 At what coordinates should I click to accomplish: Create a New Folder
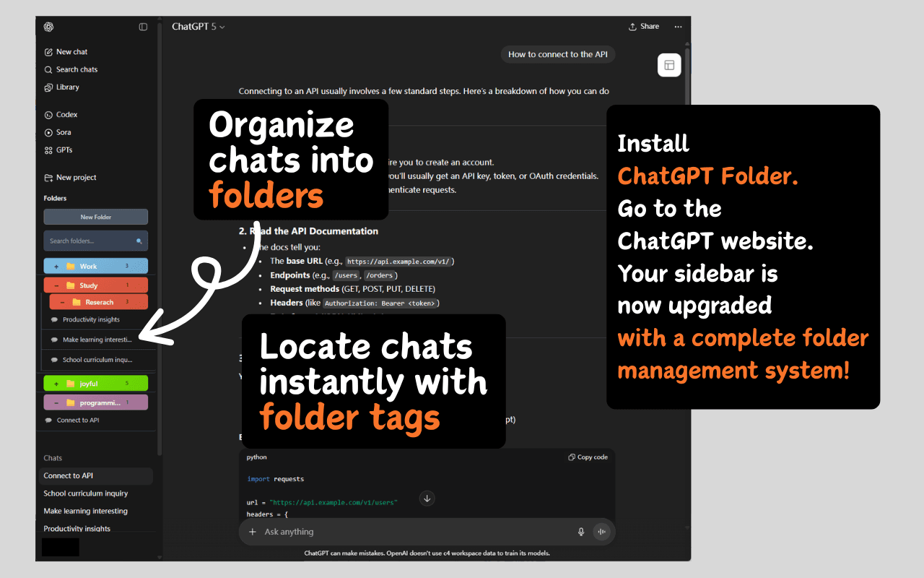(95, 217)
